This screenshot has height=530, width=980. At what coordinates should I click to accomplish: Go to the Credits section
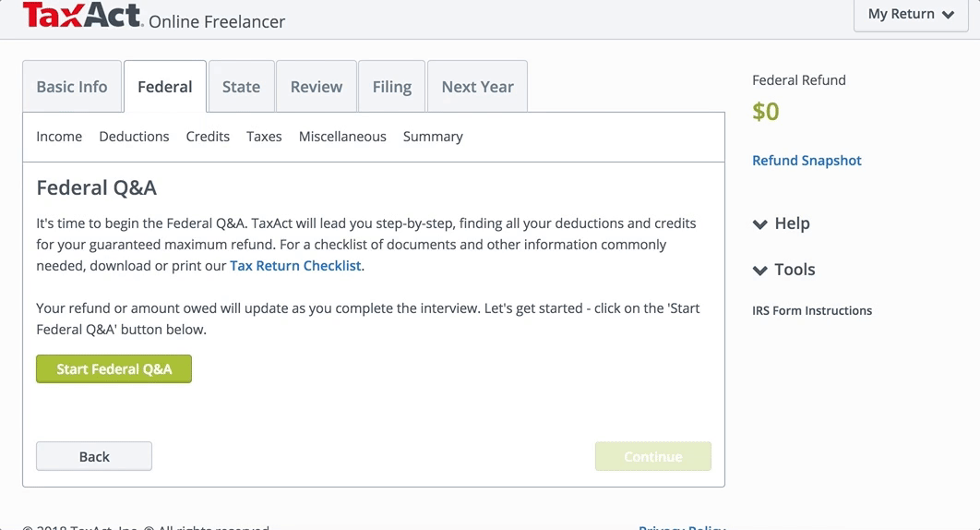208,137
